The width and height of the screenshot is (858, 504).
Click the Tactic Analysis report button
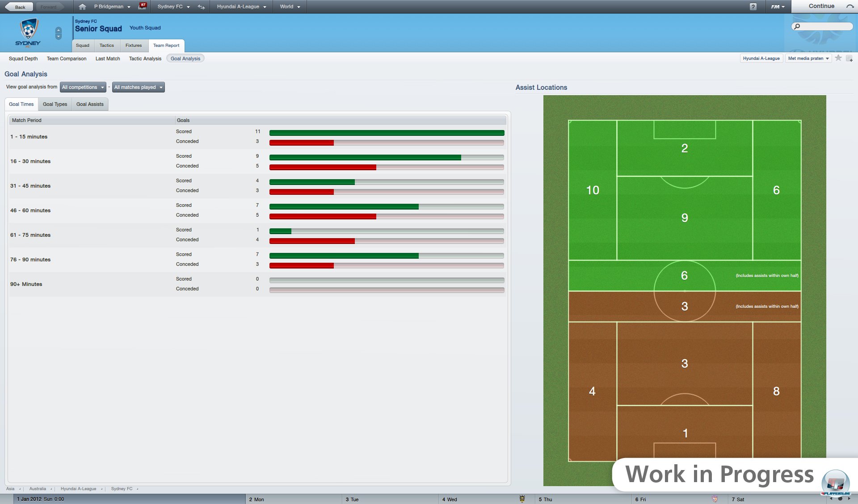[x=145, y=58]
